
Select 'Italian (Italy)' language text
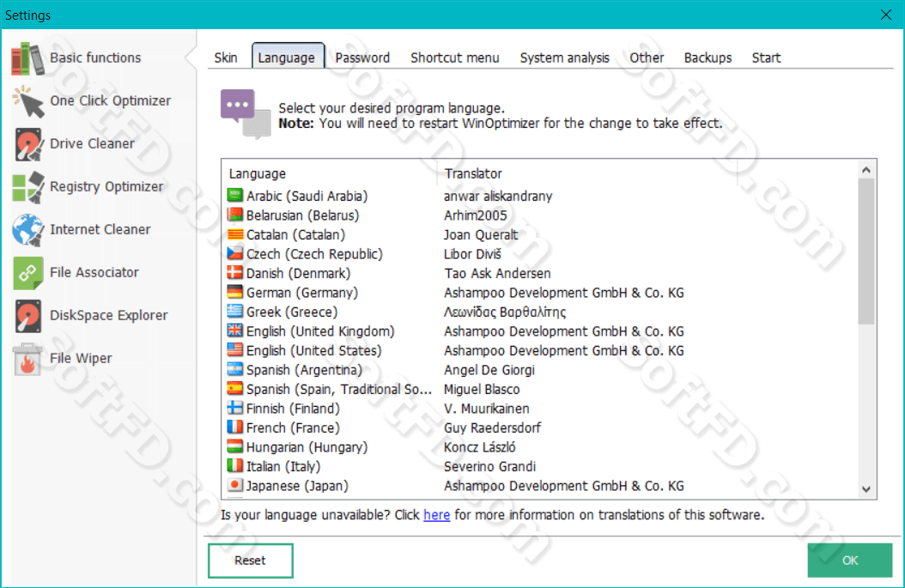click(x=283, y=467)
